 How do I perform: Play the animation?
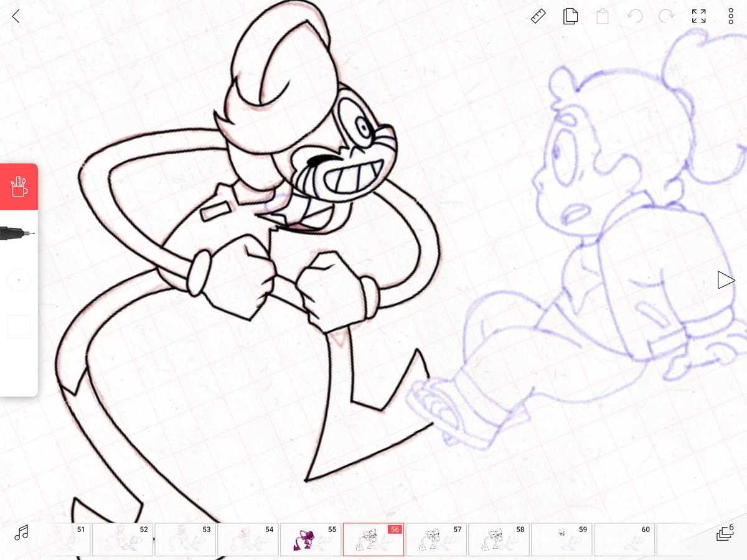[x=725, y=280]
